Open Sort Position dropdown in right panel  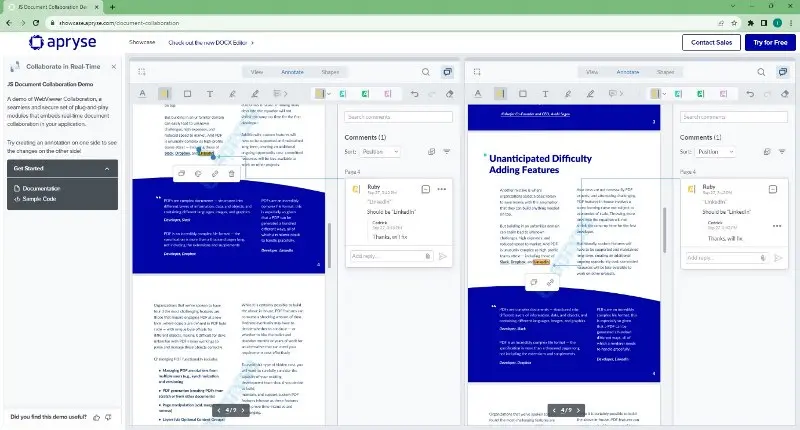point(715,151)
